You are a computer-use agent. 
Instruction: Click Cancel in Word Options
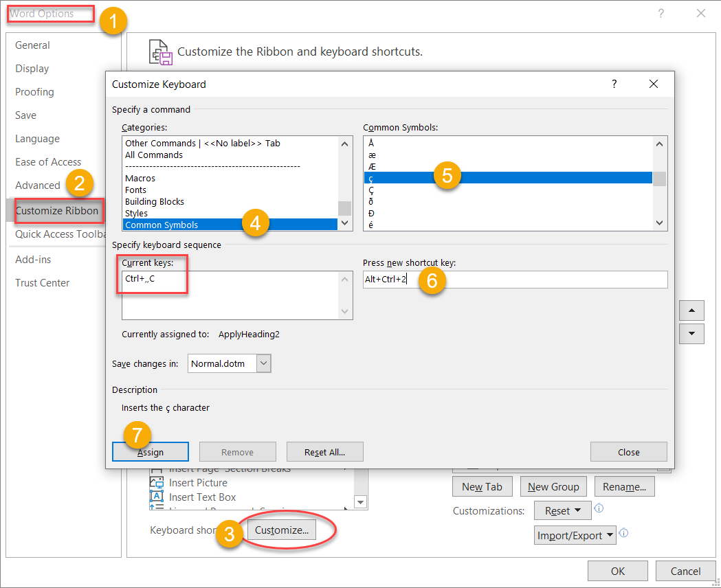point(685,571)
